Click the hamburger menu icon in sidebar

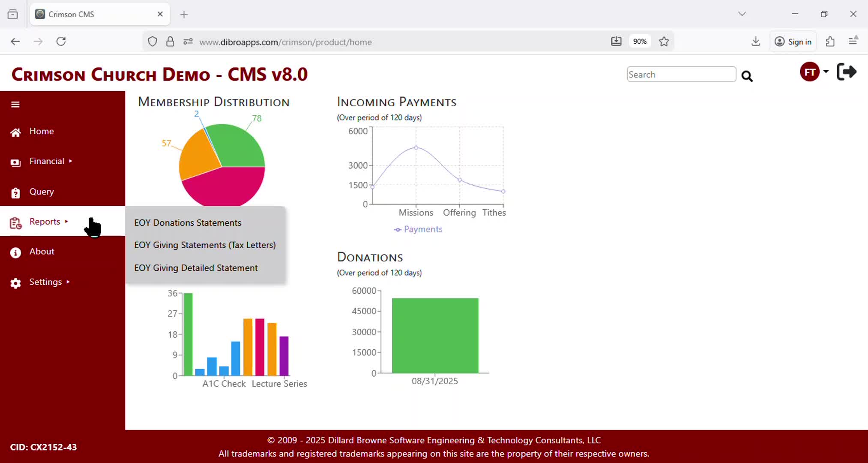pos(15,105)
